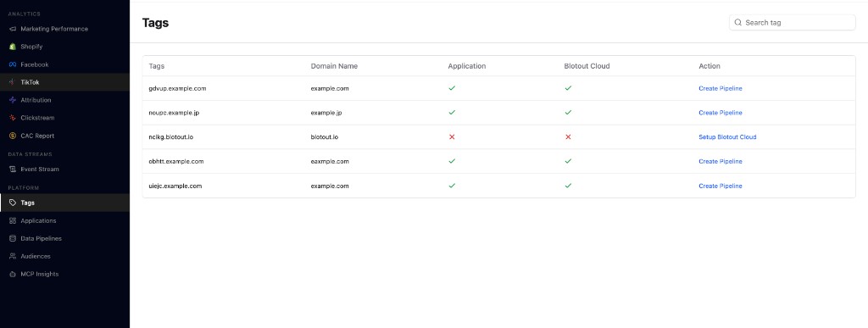Click tag gdvup.example.com
The height and width of the screenshot is (328, 868).
point(178,88)
